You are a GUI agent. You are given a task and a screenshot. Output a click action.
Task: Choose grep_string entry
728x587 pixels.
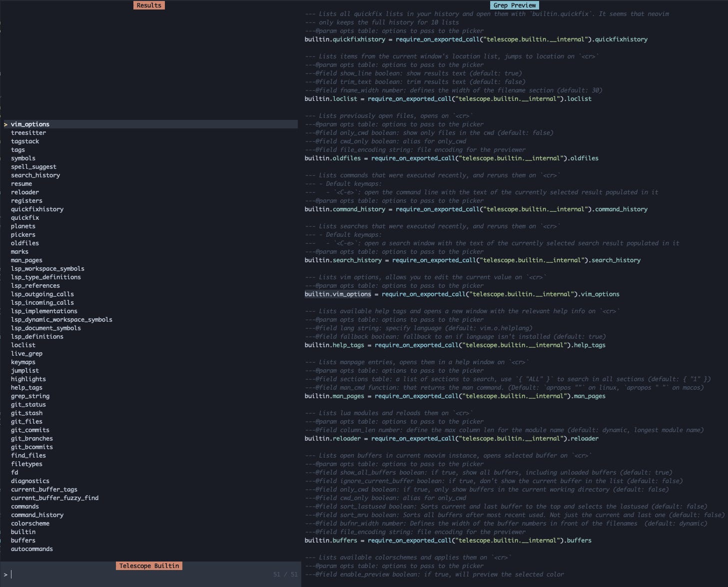30,396
